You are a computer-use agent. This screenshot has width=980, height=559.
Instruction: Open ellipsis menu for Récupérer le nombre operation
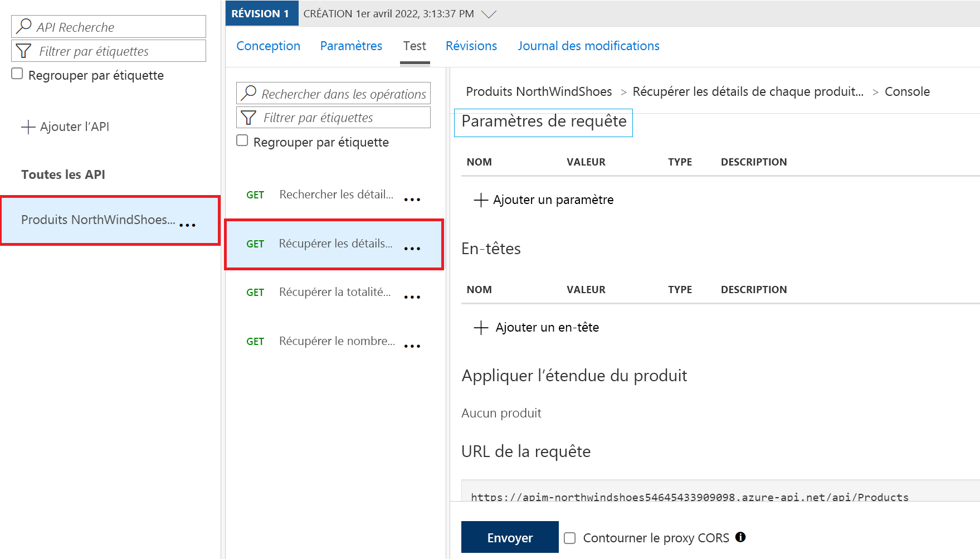(x=412, y=346)
